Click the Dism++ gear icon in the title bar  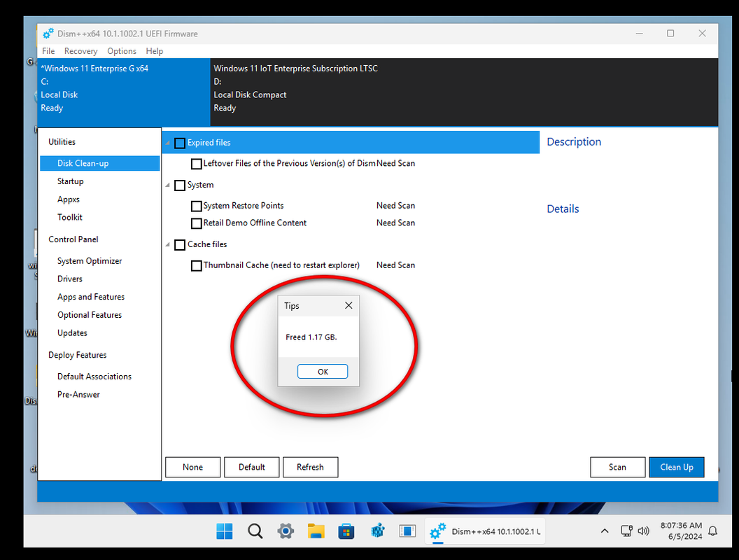click(48, 34)
